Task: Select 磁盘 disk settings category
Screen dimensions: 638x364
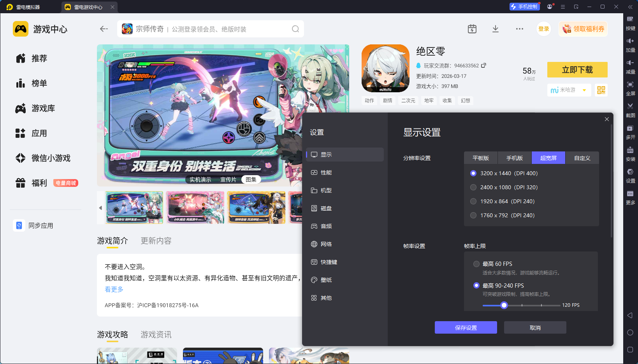Action: tap(345, 208)
